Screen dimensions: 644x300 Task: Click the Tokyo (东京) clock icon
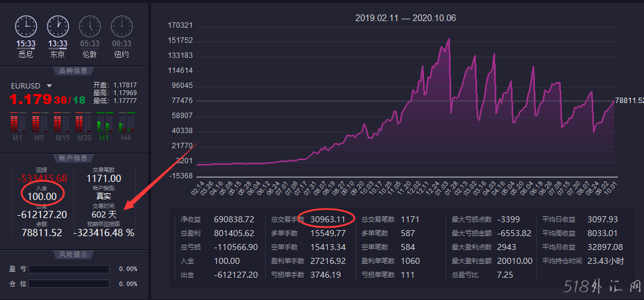(x=58, y=27)
